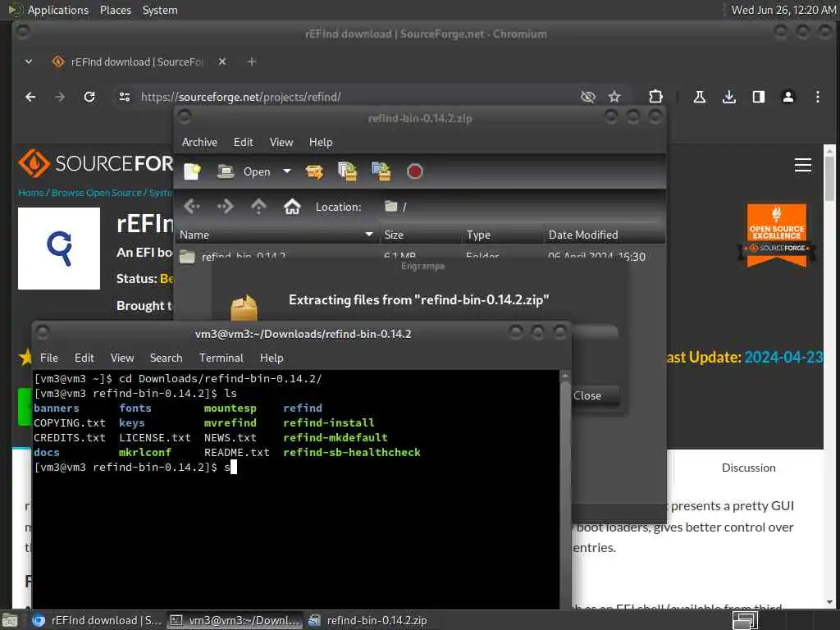Open the System menu in the top panel

click(x=160, y=10)
